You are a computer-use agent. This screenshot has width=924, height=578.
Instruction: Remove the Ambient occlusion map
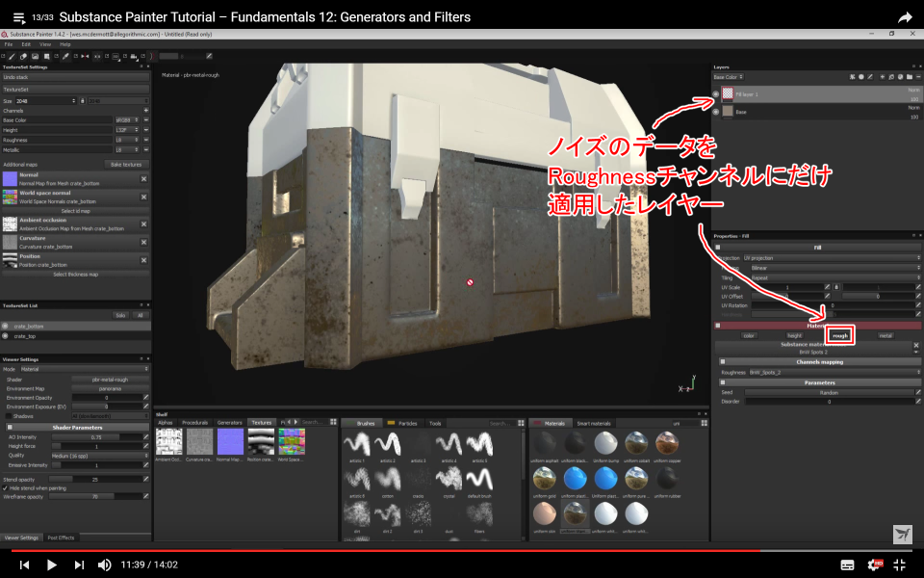coord(143,224)
